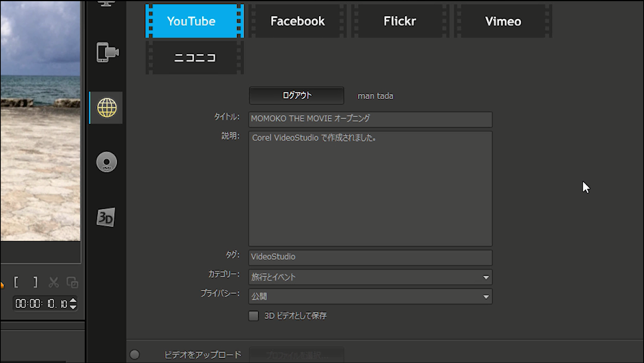This screenshot has width=644, height=363.
Task: Open the DVD disc output option
Action: pyautogui.click(x=106, y=162)
